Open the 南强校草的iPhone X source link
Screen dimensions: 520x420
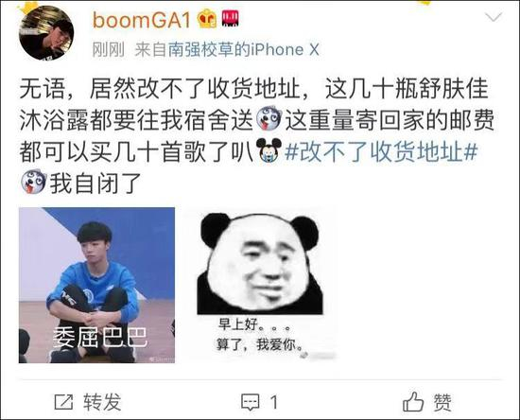[x=244, y=50]
